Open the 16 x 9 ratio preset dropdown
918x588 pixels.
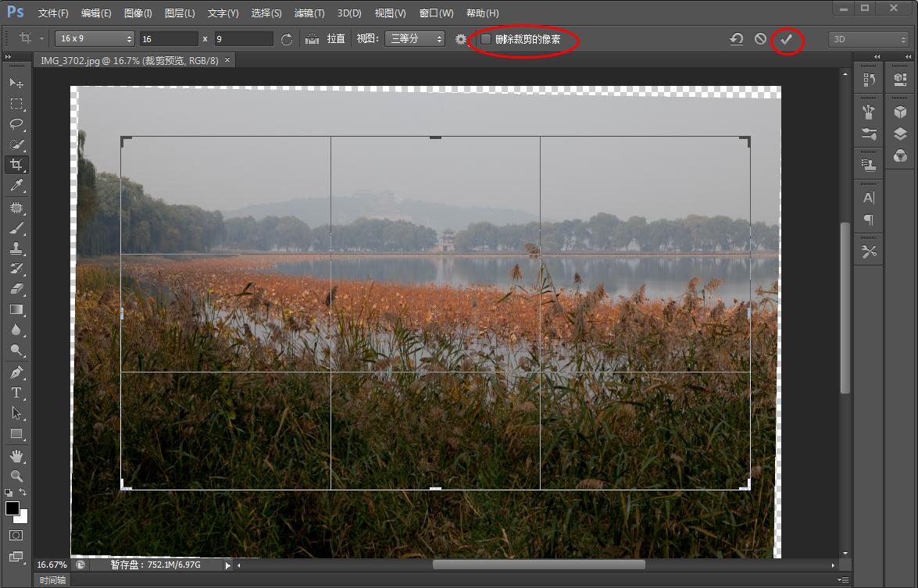(95, 39)
